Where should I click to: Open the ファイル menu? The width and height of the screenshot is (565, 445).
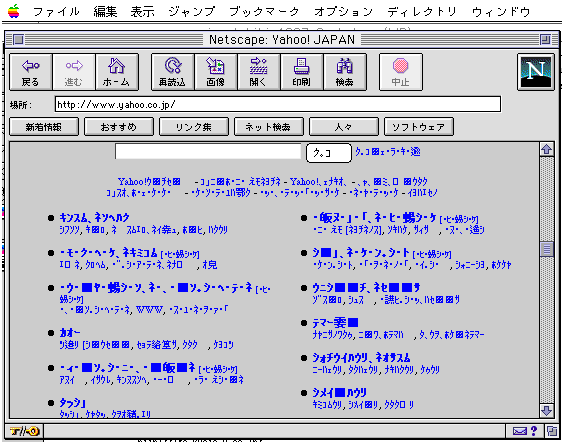pos(56,12)
